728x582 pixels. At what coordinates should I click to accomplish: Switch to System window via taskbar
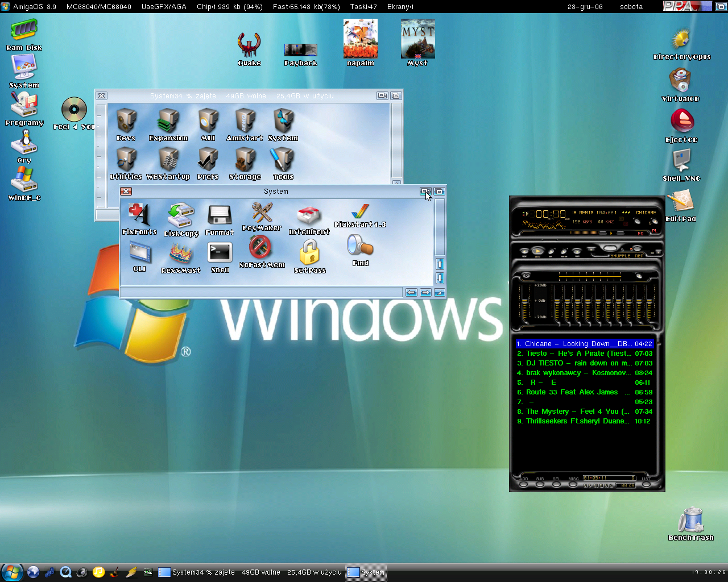click(x=366, y=572)
